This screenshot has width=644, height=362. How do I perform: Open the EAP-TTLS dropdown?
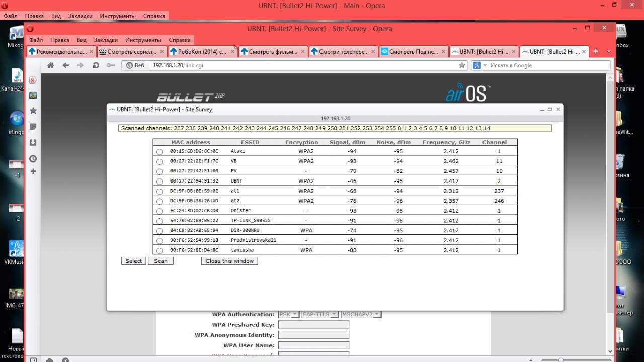[x=320, y=314]
